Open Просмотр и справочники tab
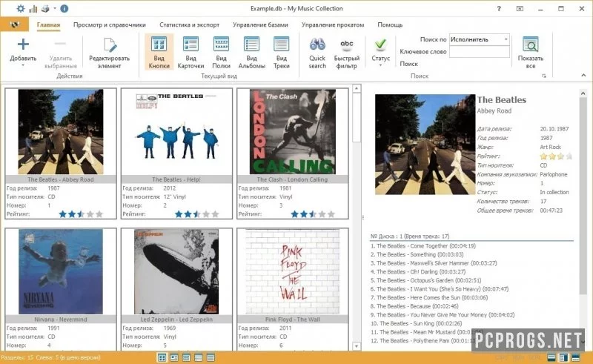The width and height of the screenshot is (593, 364). pyautogui.click(x=109, y=24)
